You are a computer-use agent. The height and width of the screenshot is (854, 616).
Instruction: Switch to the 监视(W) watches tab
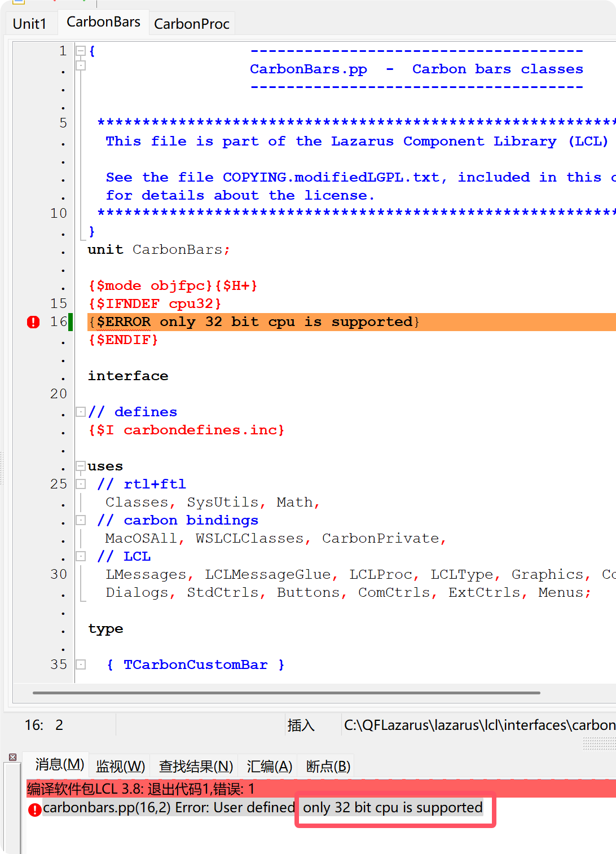[x=120, y=766]
